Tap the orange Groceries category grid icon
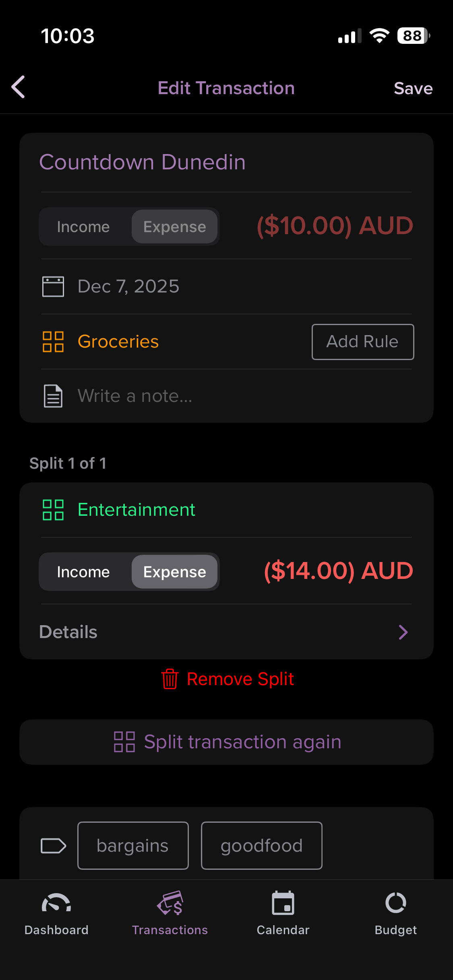 [x=53, y=342]
